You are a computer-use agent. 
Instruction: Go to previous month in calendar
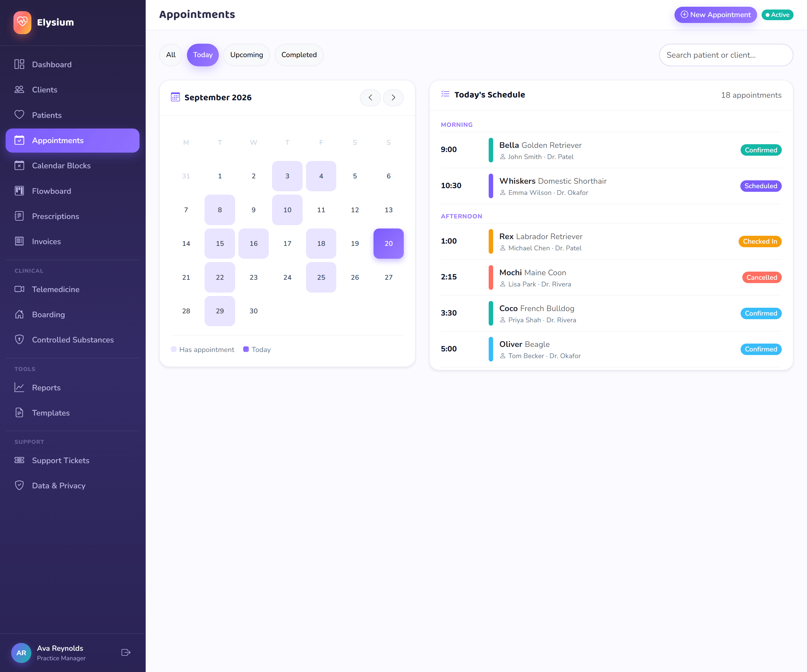click(370, 97)
